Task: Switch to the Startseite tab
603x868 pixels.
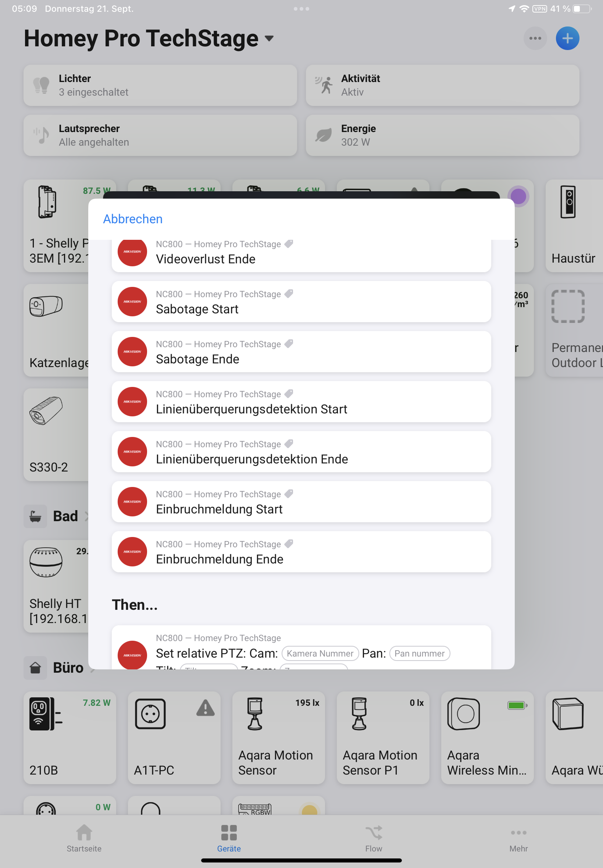Action: coord(84,839)
